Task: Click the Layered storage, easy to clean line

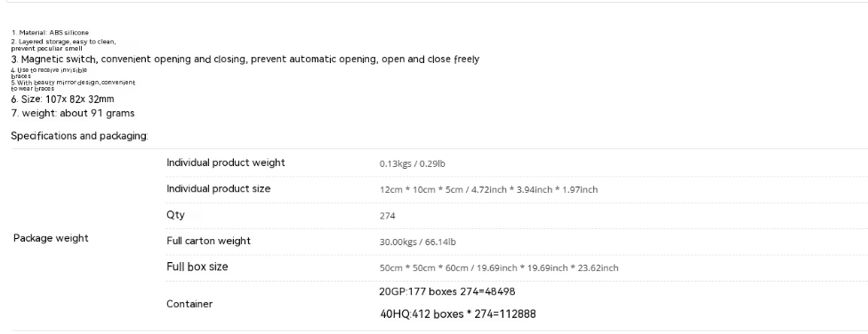Action: point(64,44)
